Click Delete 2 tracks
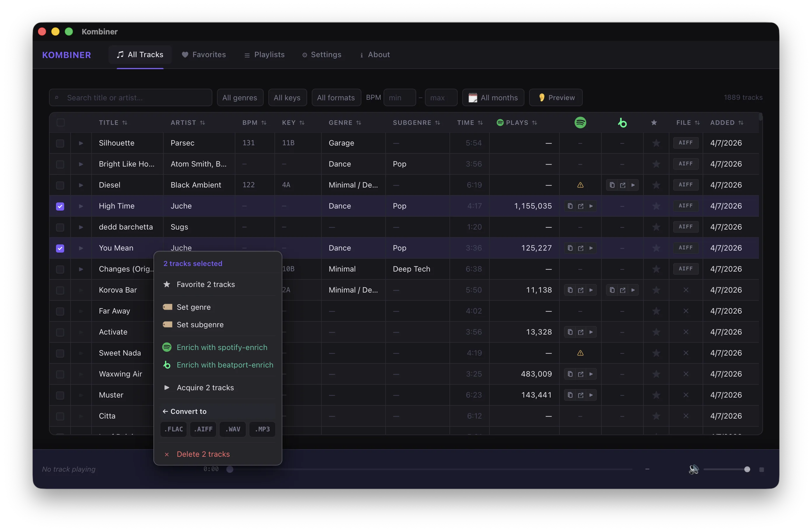 tap(218, 454)
